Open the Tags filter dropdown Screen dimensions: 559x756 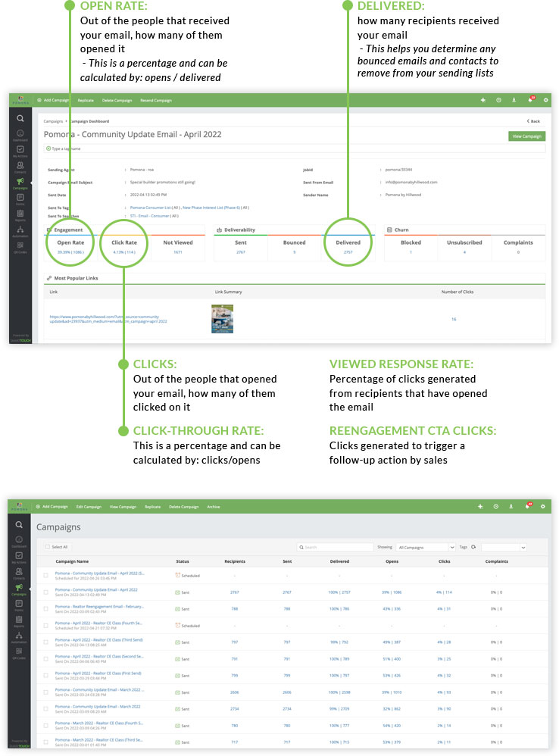504,547
